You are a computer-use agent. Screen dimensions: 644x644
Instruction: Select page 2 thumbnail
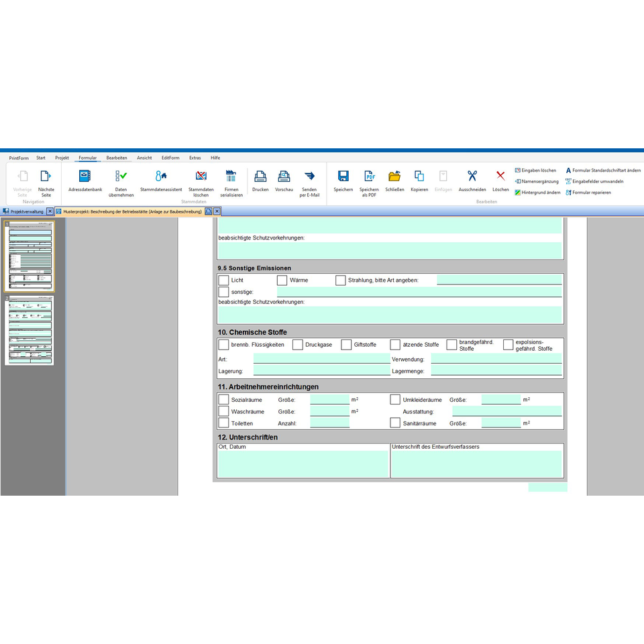[x=30, y=330]
